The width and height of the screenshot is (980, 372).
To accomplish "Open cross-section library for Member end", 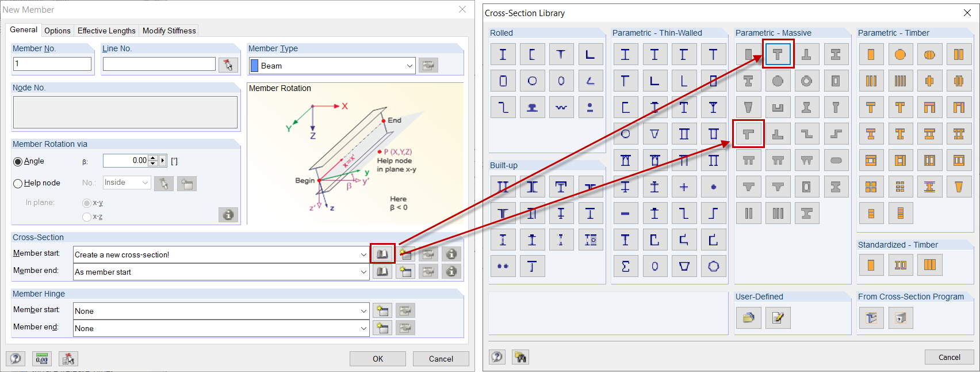I will click(x=382, y=271).
